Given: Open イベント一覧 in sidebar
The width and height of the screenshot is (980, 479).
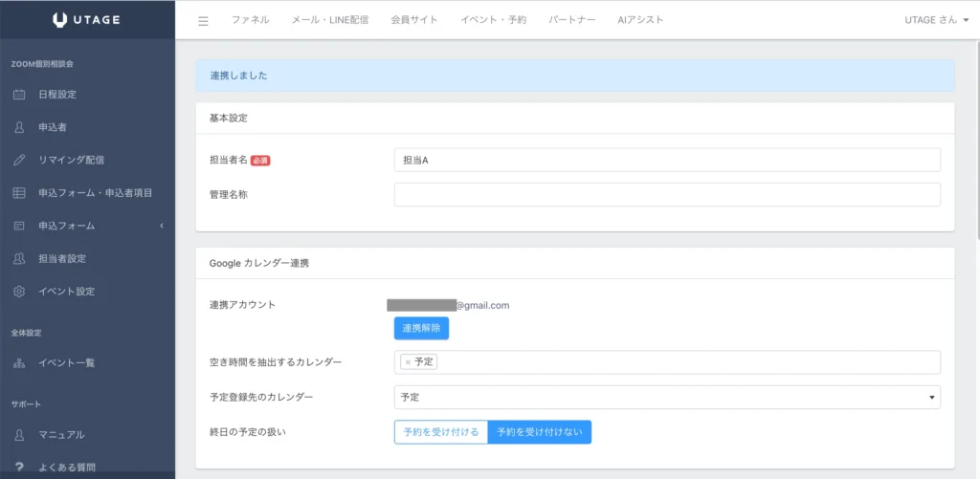Looking at the screenshot, I should click(66, 363).
